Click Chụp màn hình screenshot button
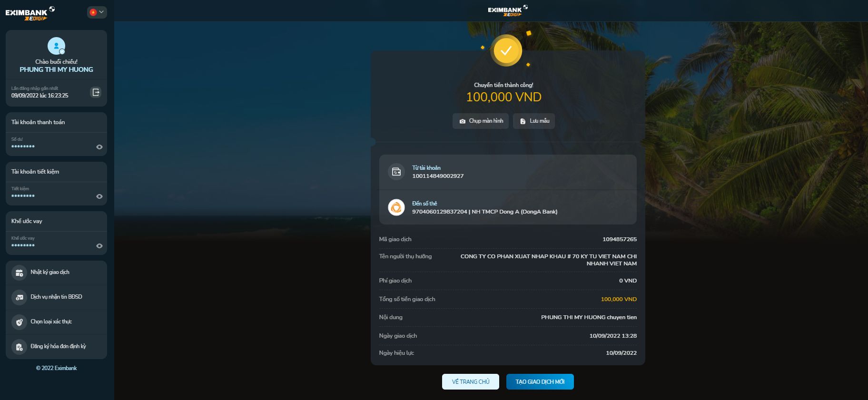This screenshot has height=400, width=868. 481,121
